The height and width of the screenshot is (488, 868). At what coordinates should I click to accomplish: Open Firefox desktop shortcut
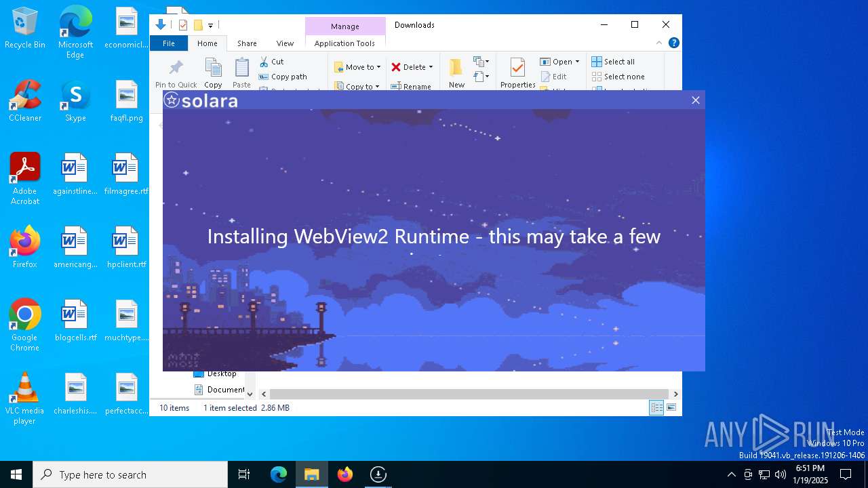pyautogui.click(x=25, y=247)
